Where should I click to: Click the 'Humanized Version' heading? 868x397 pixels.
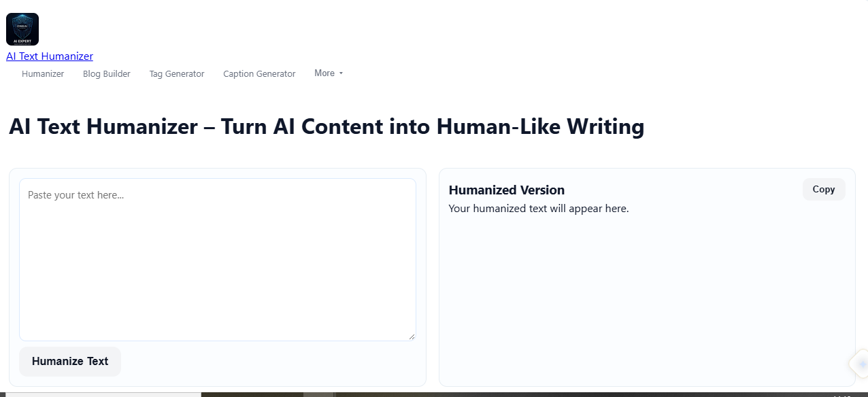point(507,190)
